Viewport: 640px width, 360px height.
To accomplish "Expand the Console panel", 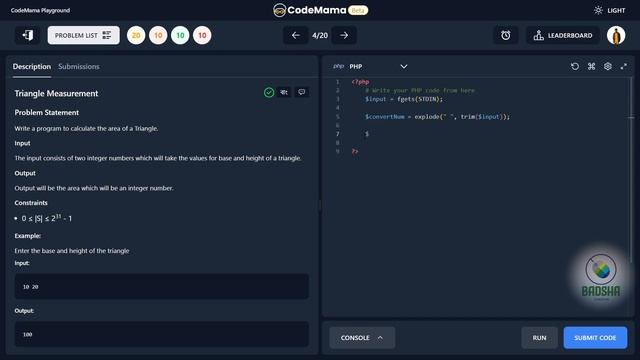I will 362,338.
